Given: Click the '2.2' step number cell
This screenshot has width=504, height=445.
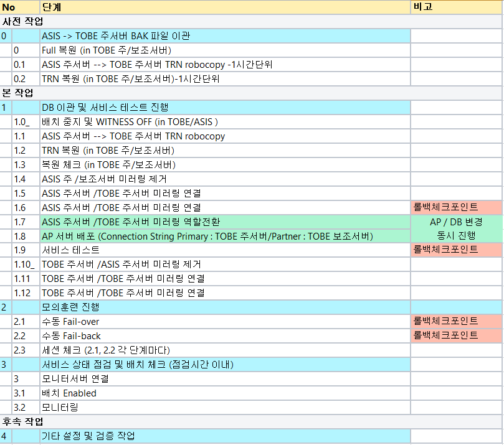Looking at the screenshot, I should coord(26,336).
